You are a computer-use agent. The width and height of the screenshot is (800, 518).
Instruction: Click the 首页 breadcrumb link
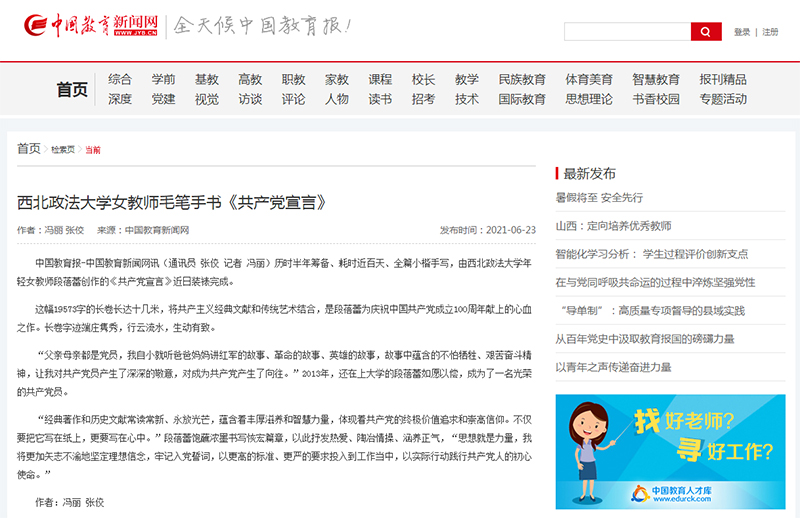[28, 149]
